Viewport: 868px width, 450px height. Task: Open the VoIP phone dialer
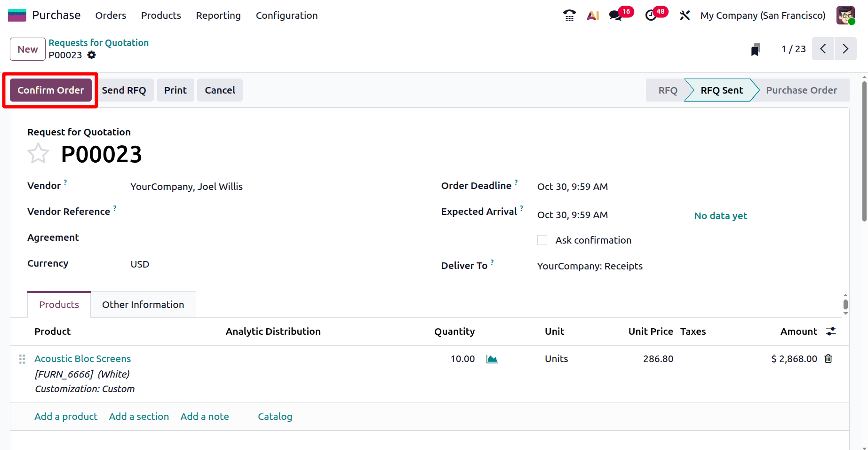pyautogui.click(x=569, y=15)
